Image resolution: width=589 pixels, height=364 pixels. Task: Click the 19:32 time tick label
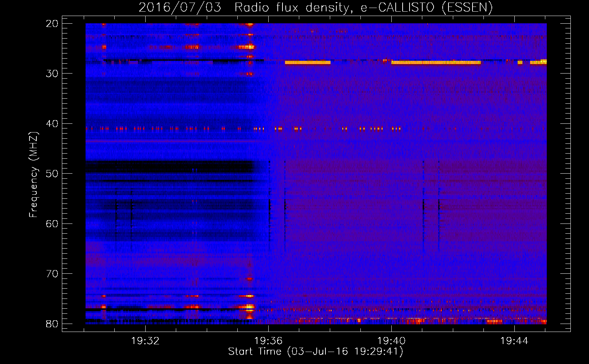pyautogui.click(x=145, y=341)
